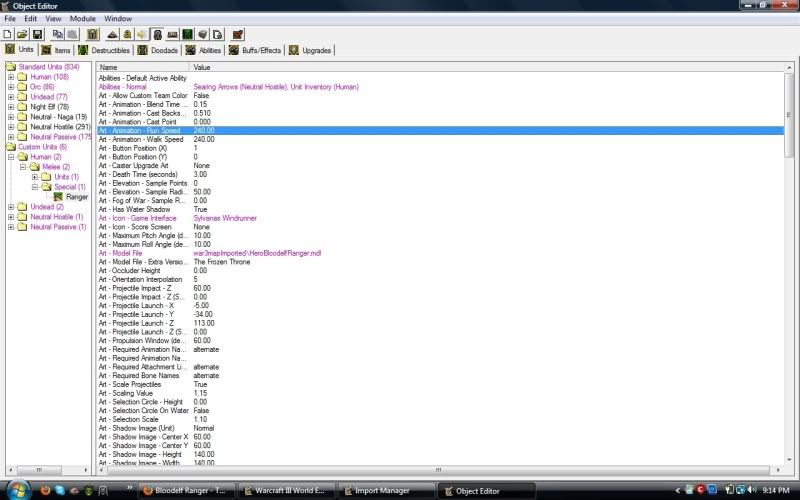This screenshot has width=800, height=500.
Task: Click the Object Editor taskbar button
Action: 487,491
